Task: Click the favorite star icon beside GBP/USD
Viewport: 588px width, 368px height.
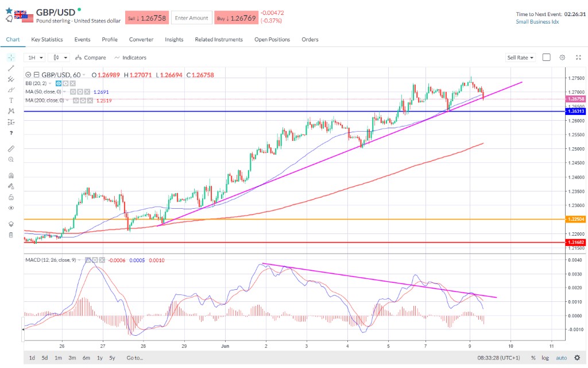Action: click(9, 10)
